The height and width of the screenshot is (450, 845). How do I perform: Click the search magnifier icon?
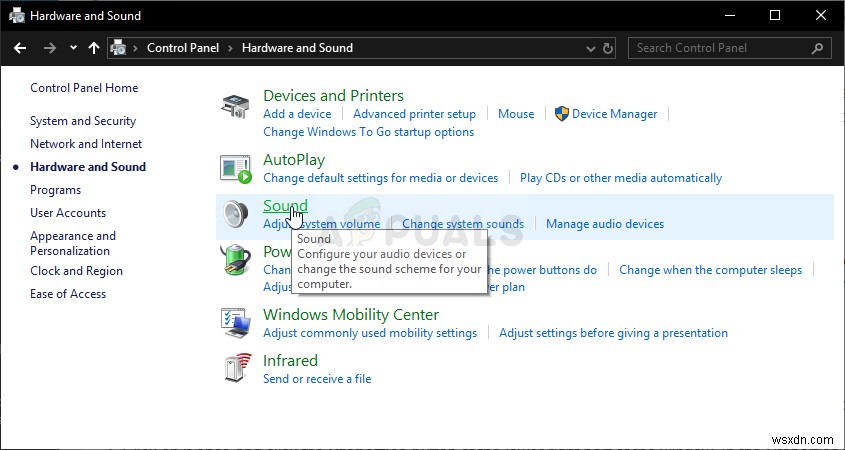point(817,47)
